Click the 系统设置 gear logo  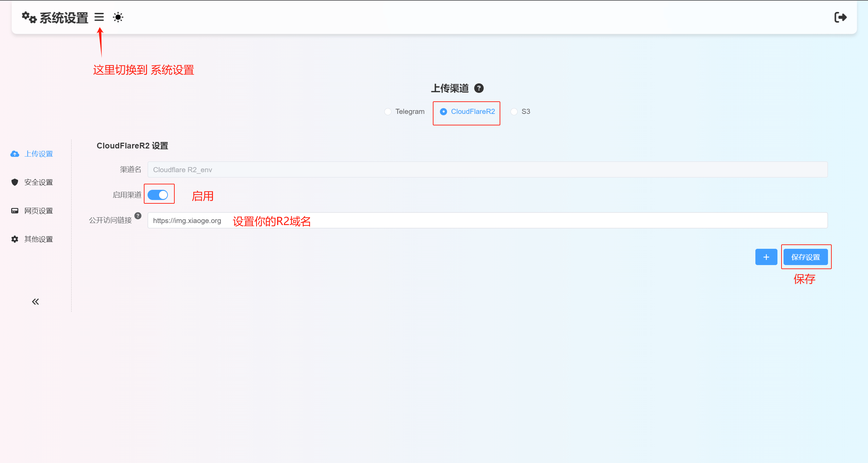[28, 17]
